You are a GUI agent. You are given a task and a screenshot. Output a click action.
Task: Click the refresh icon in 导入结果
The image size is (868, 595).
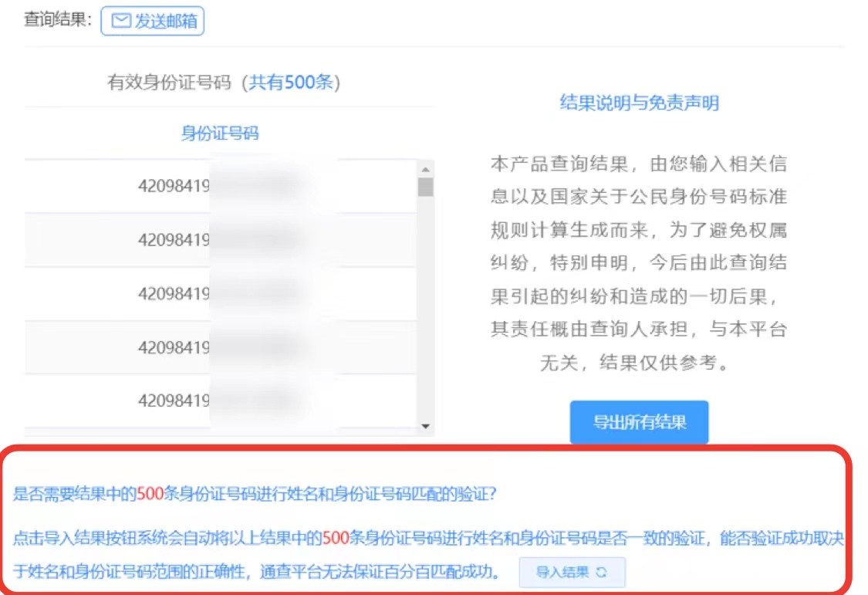(602, 573)
